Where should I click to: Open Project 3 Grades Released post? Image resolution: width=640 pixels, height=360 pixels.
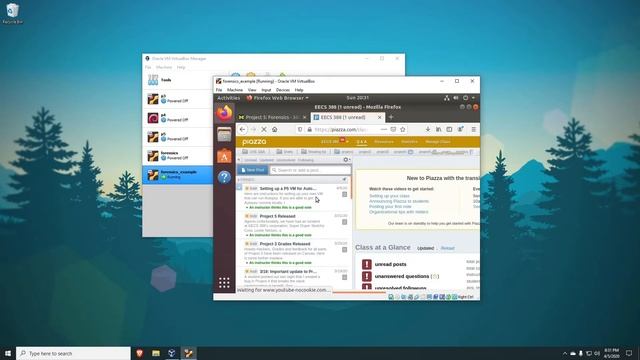click(x=294, y=253)
